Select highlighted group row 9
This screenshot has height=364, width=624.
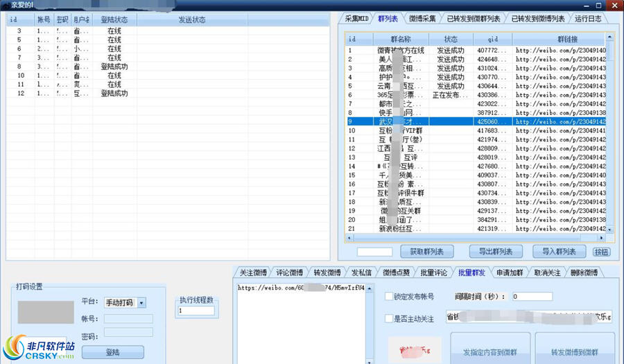point(475,122)
